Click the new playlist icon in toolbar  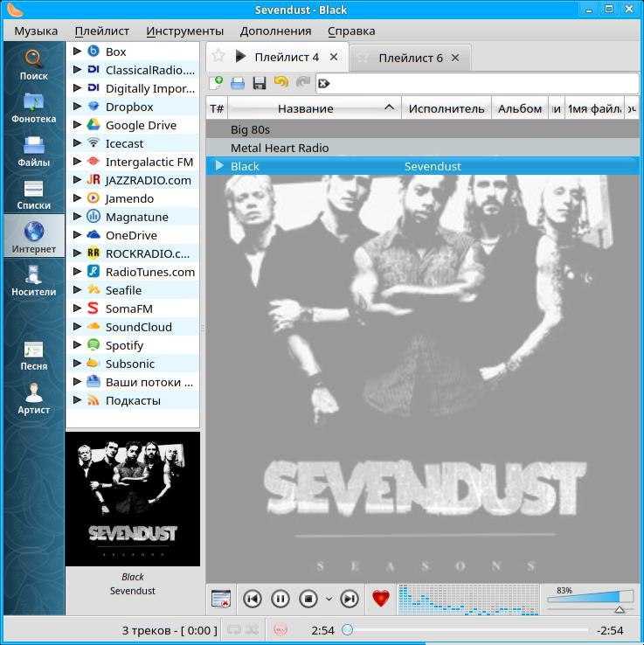(216, 83)
